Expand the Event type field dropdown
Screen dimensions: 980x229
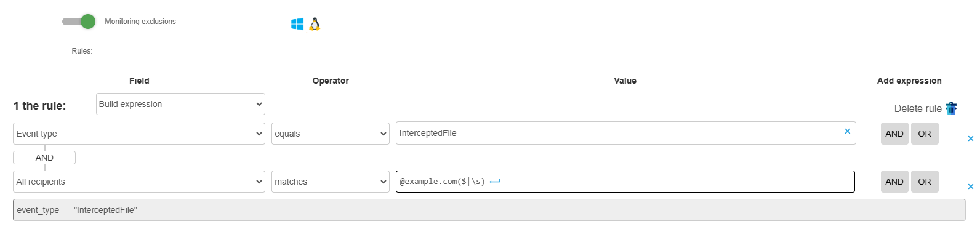[x=139, y=134]
